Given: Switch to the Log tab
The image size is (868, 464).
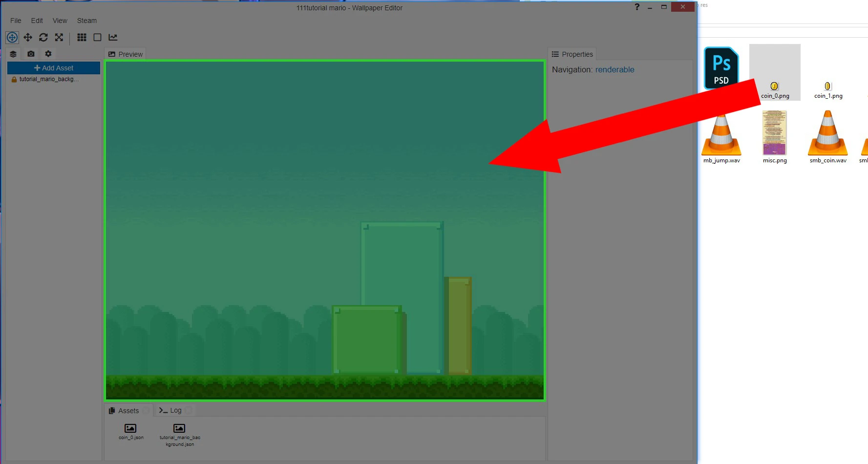Looking at the screenshot, I should 173,410.
